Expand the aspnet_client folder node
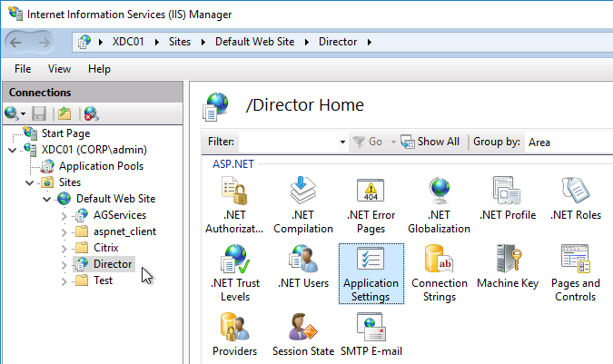 coord(64,232)
